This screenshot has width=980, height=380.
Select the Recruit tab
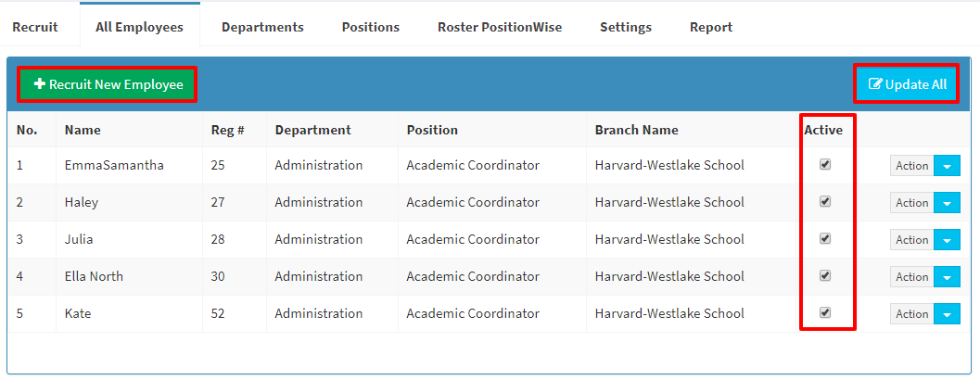35,28
